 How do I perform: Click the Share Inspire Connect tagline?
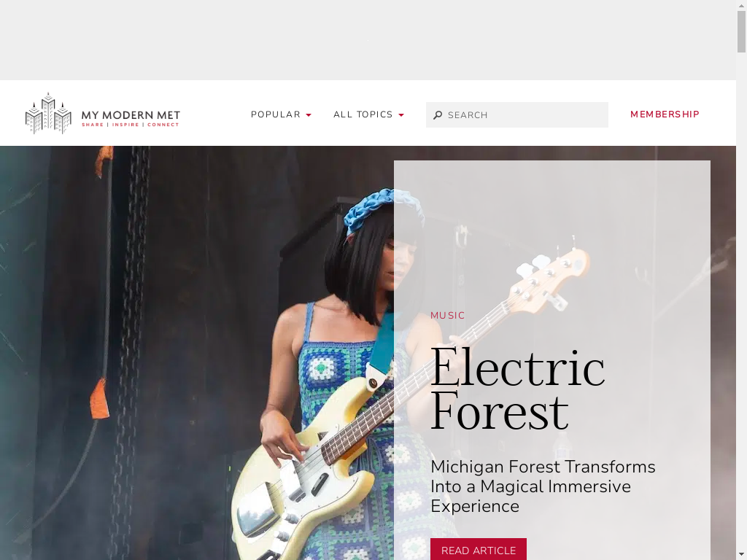coord(130,125)
